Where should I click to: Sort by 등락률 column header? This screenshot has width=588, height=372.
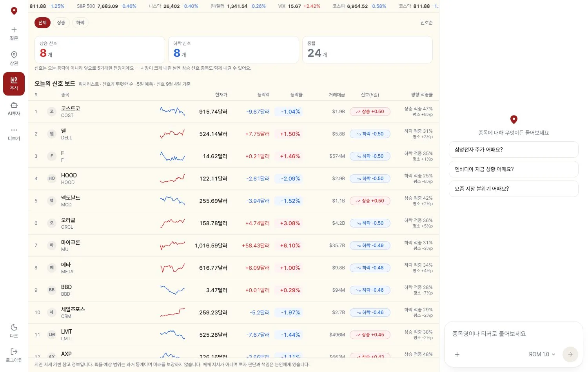coord(296,95)
